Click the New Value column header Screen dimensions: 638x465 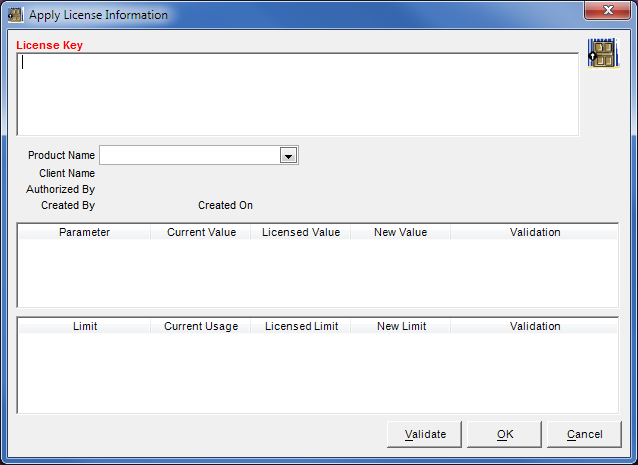coord(400,232)
